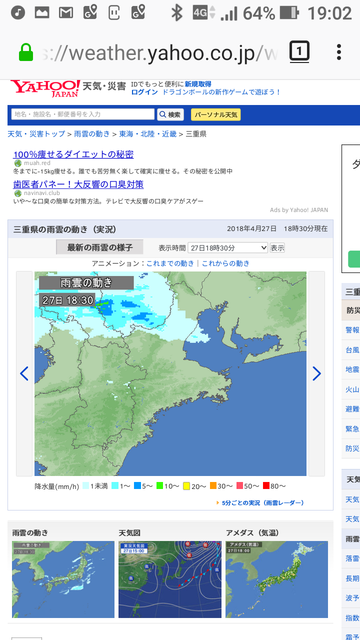Open the tab switcher showing 1 tab

[x=300, y=52]
